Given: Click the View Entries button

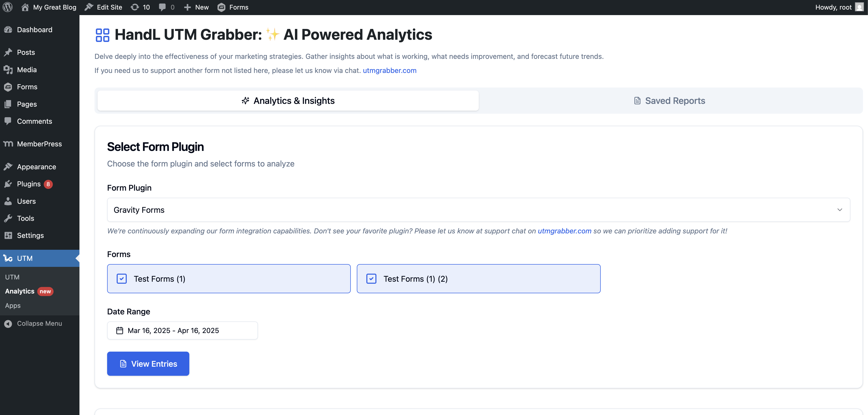Looking at the screenshot, I should [x=148, y=363].
